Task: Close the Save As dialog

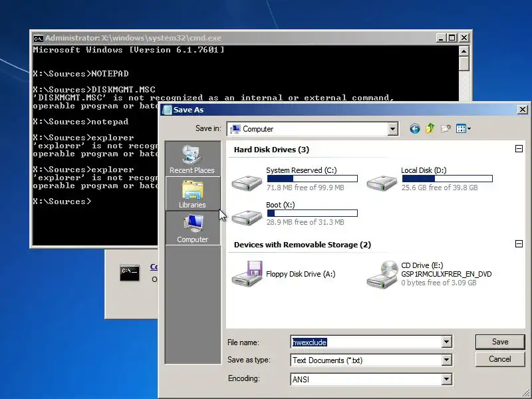Action: point(523,109)
